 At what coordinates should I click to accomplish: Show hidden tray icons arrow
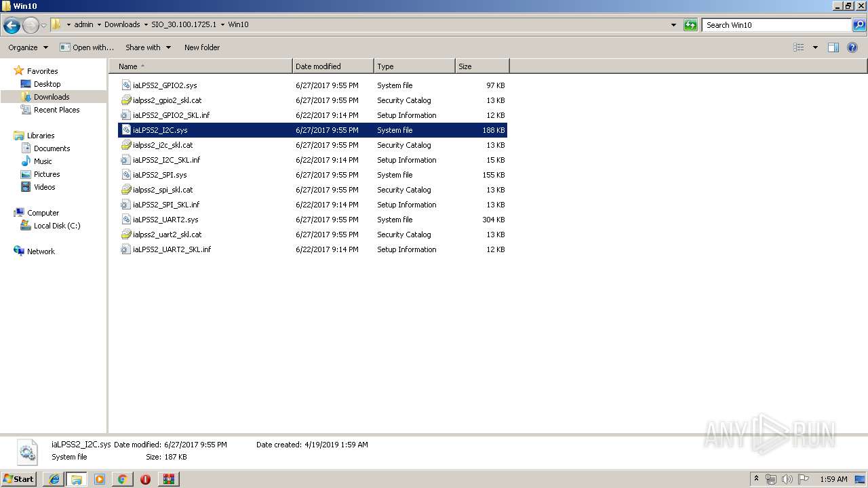[x=756, y=479]
